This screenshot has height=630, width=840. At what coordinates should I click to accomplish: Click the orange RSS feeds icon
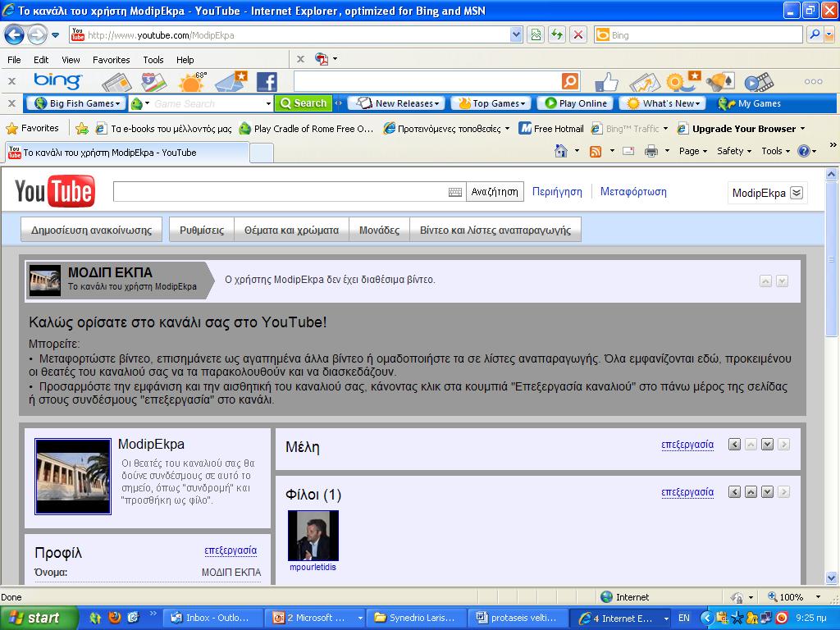(596, 152)
